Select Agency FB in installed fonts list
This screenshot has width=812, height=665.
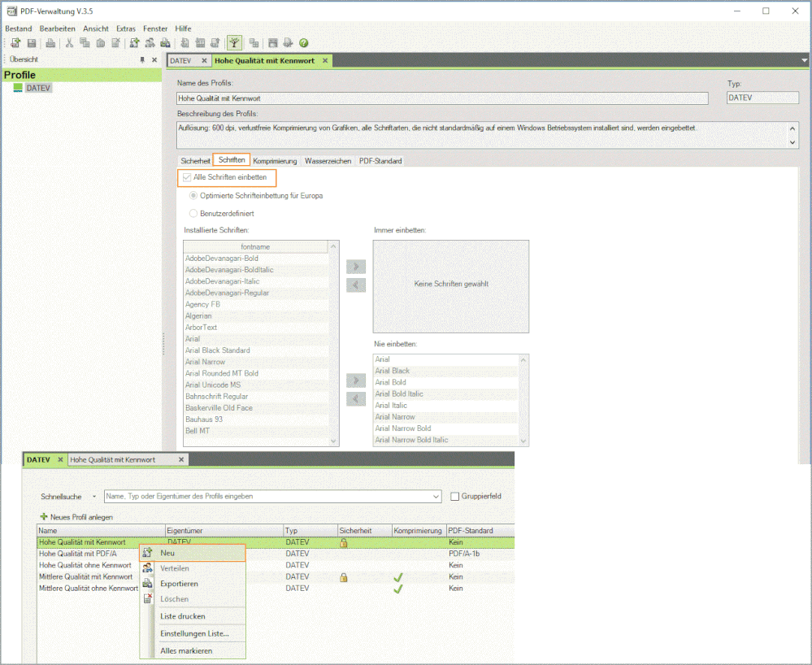pos(256,305)
